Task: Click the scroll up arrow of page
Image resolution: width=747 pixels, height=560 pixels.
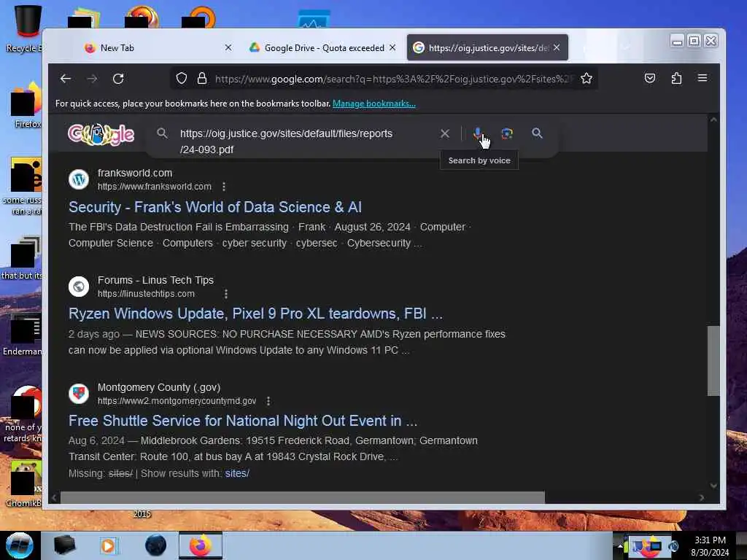Action: [x=713, y=120]
